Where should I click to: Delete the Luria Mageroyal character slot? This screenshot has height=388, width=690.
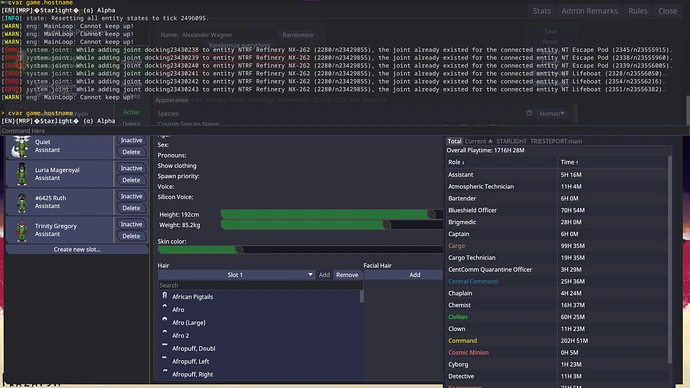pyautogui.click(x=131, y=180)
